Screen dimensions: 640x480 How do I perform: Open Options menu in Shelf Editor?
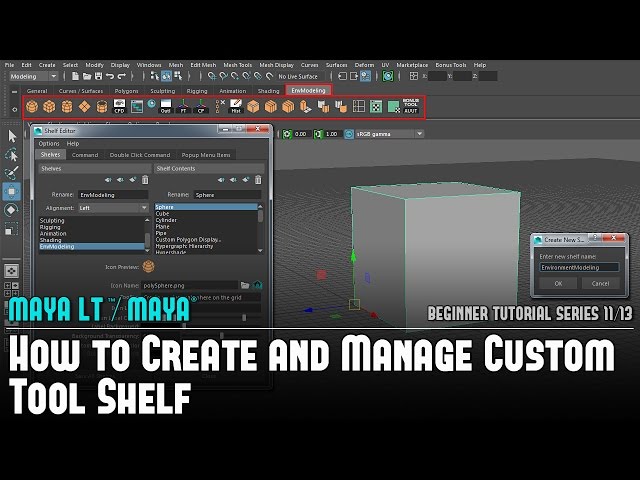(49, 144)
